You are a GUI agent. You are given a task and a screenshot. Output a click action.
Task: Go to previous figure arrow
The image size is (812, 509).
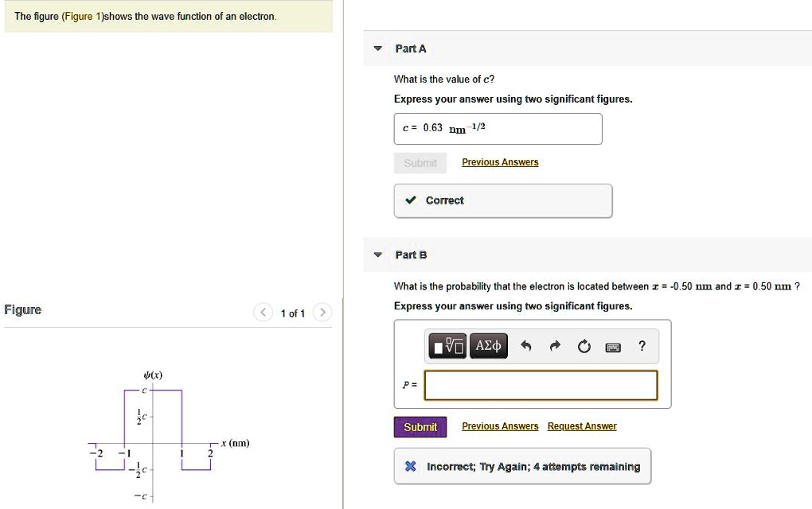point(263,313)
